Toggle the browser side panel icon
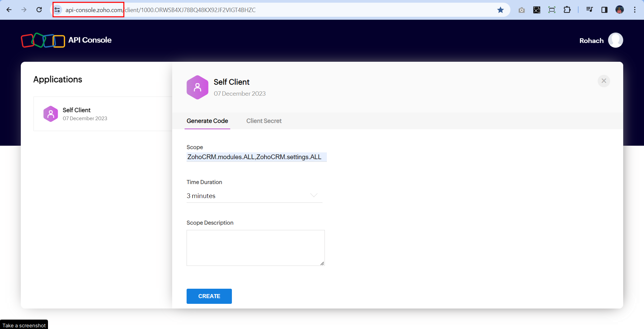Viewport: 644px width, 329px height. tap(604, 10)
